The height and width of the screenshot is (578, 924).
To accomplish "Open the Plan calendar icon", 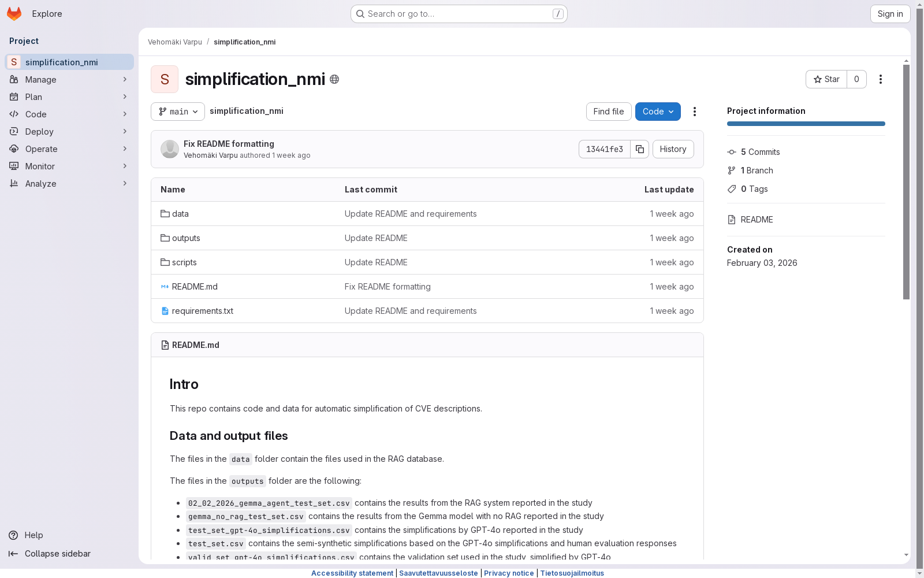I will point(14,97).
